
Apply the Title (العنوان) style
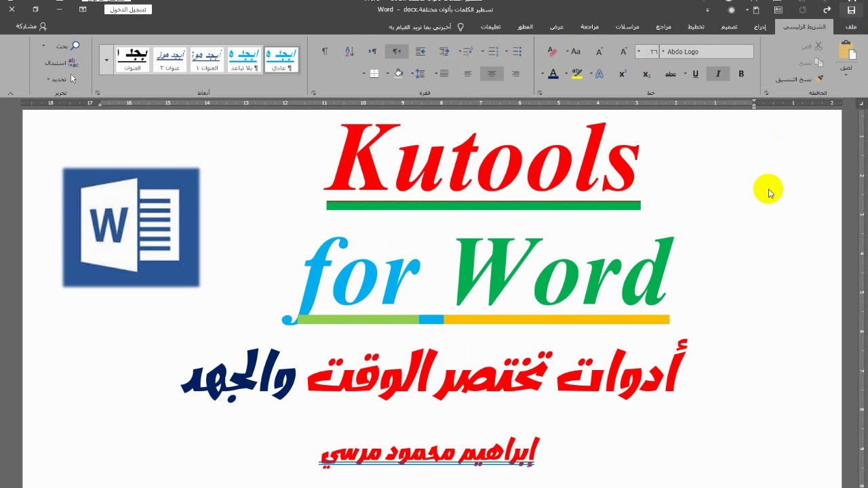point(132,60)
